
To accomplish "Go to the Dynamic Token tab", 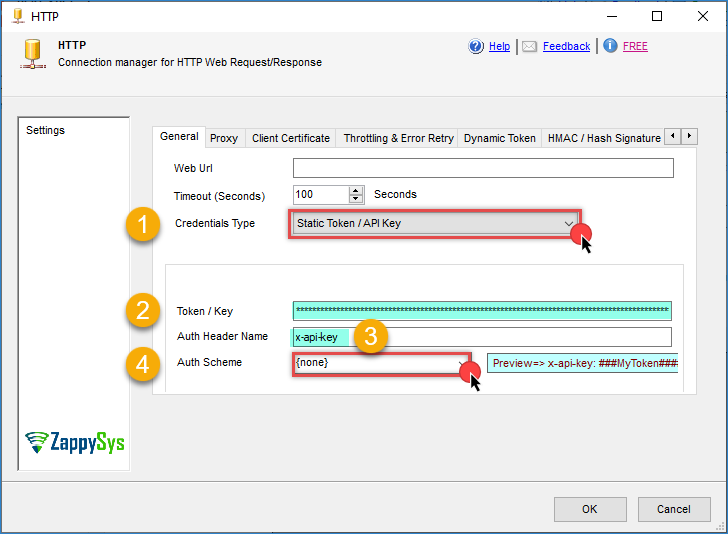I will tap(499, 138).
